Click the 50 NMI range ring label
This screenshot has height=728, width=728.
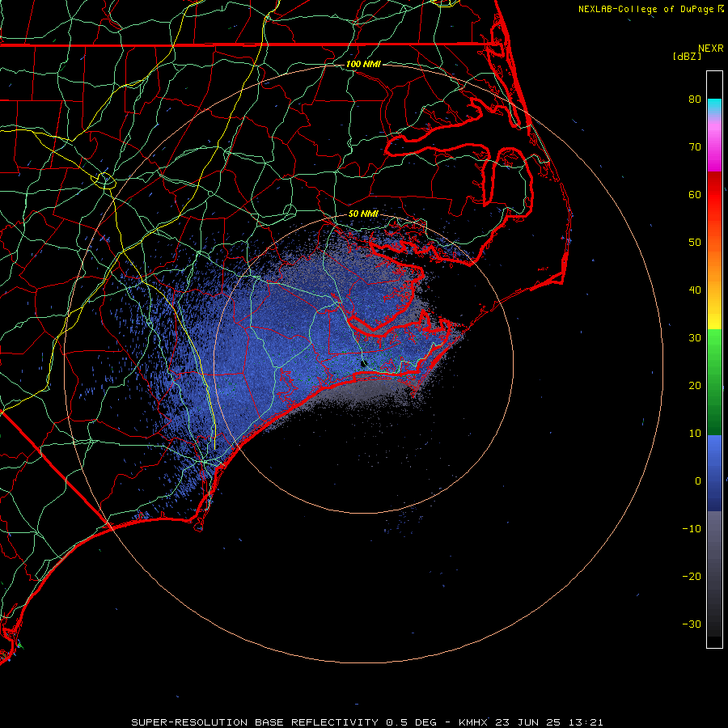click(x=363, y=214)
